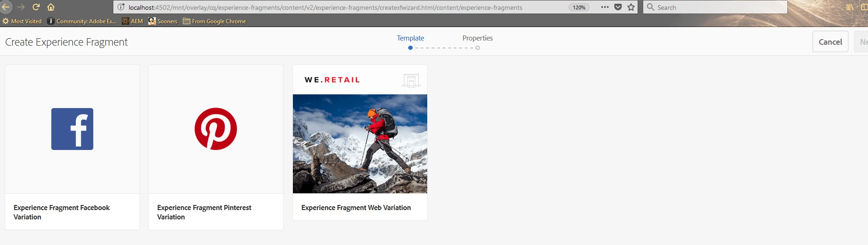Select the Facebook logo template thumbnail
Image resolution: width=868 pixels, height=245 pixels.
pyautogui.click(x=72, y=129)
